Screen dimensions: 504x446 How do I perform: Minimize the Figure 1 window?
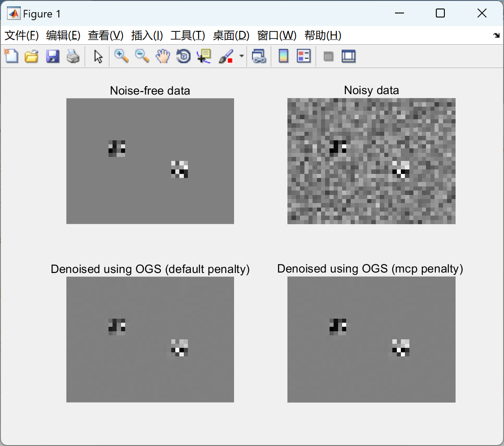click(x=399, y=13)
